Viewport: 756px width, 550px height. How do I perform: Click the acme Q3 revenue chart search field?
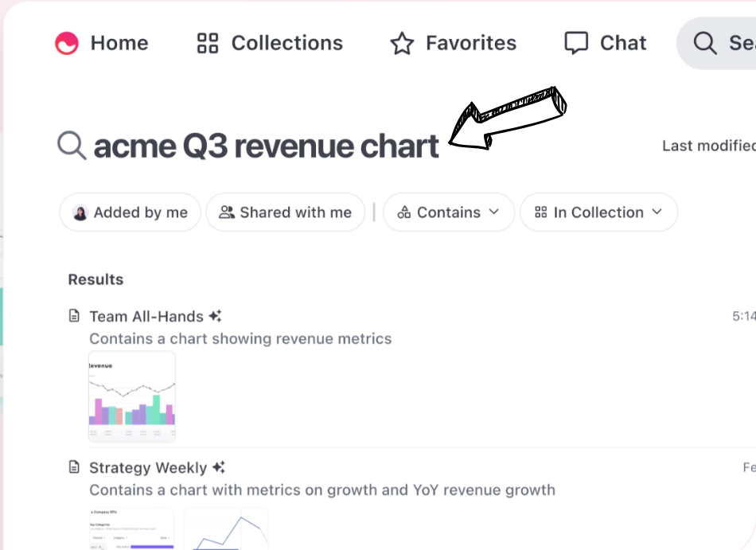click(266, 146)
